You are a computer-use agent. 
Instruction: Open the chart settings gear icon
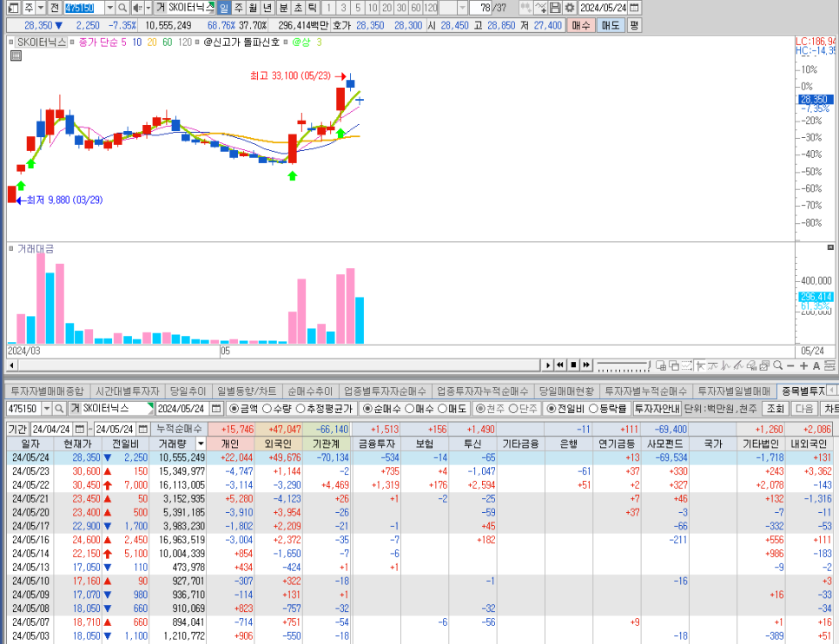tap(570, 8)
